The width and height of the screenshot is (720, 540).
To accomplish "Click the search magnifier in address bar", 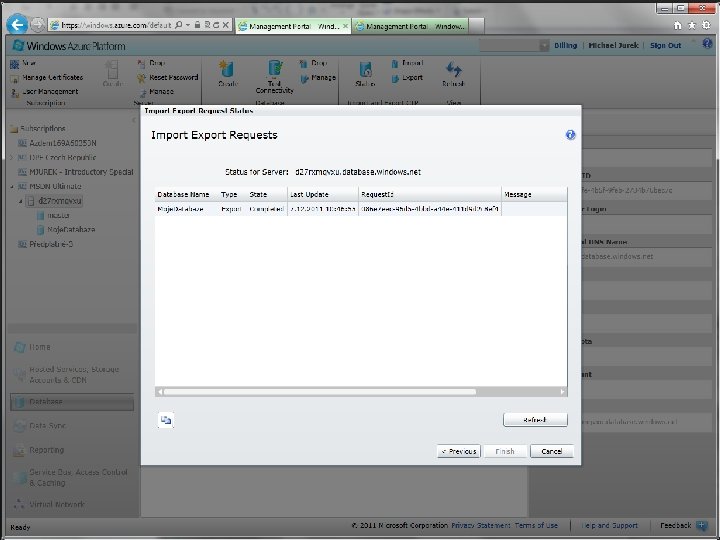I will (x=179, y=25).
